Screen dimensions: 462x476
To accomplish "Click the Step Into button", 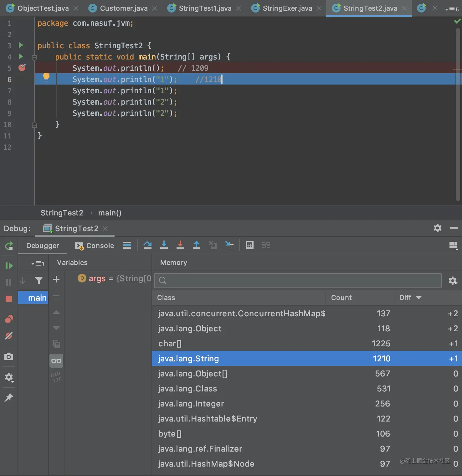I will click(x=164, y=245).
